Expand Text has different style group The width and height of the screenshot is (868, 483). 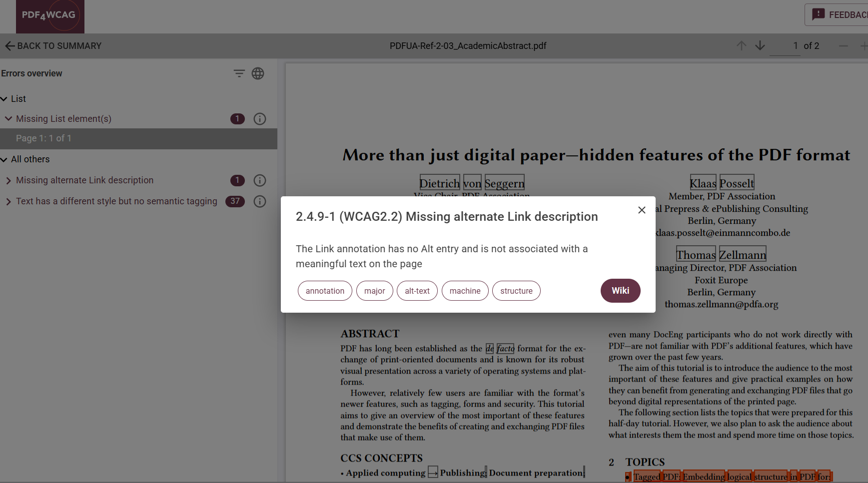[8, 201]
